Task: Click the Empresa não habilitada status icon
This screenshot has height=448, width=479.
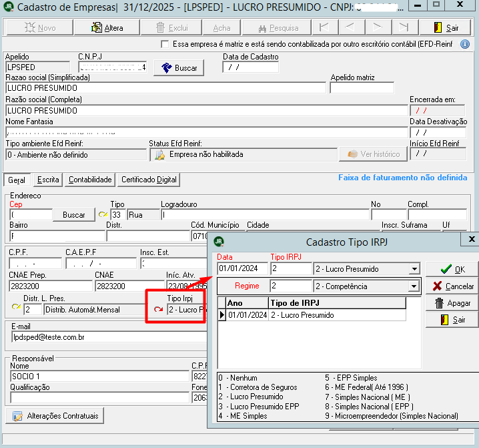Action: 159,155
